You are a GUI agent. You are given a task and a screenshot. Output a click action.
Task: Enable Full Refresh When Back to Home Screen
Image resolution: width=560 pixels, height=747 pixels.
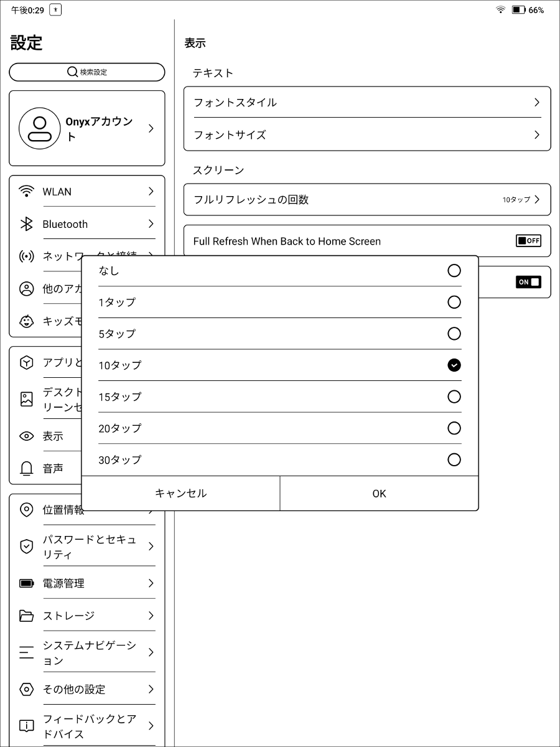click(x=528, y=240)
